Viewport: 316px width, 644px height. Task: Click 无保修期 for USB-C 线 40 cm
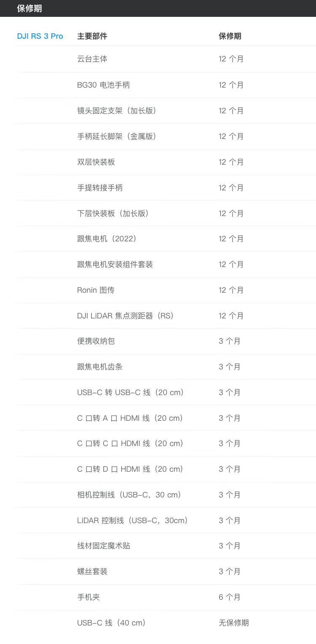(234, 623)
